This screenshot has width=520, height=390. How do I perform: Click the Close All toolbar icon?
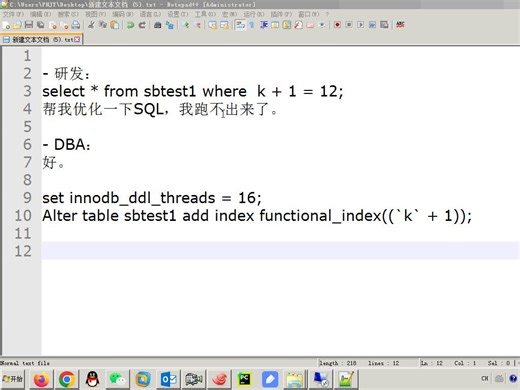click(65, 25)
